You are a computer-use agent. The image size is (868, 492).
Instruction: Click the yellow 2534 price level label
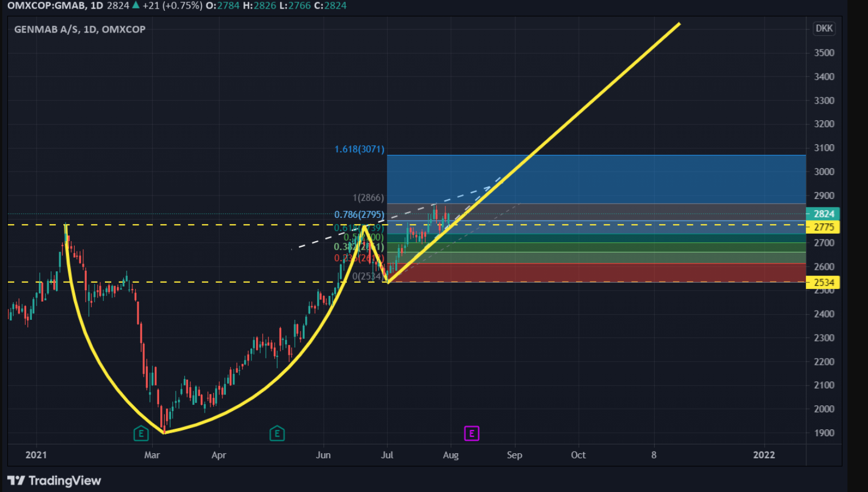823,282
